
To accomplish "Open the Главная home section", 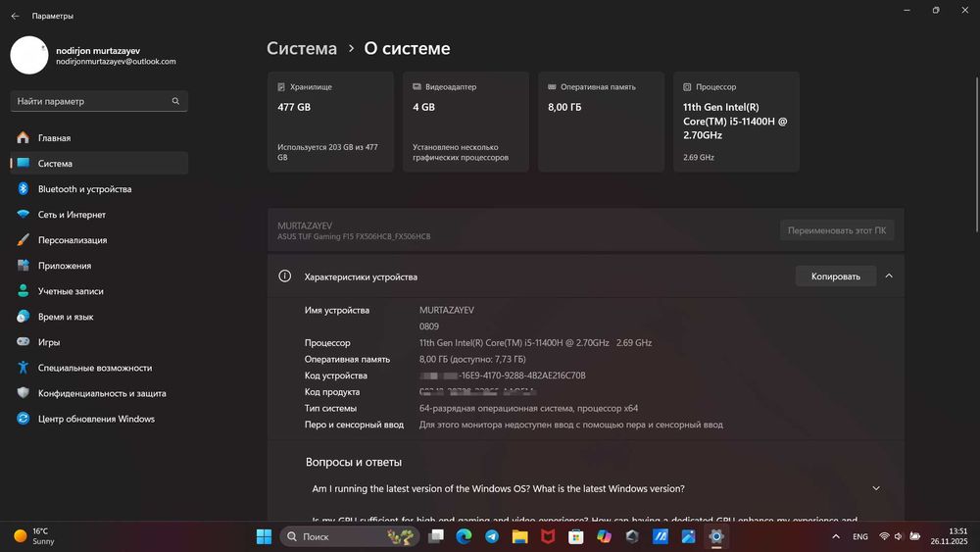I will click(99, 137).
